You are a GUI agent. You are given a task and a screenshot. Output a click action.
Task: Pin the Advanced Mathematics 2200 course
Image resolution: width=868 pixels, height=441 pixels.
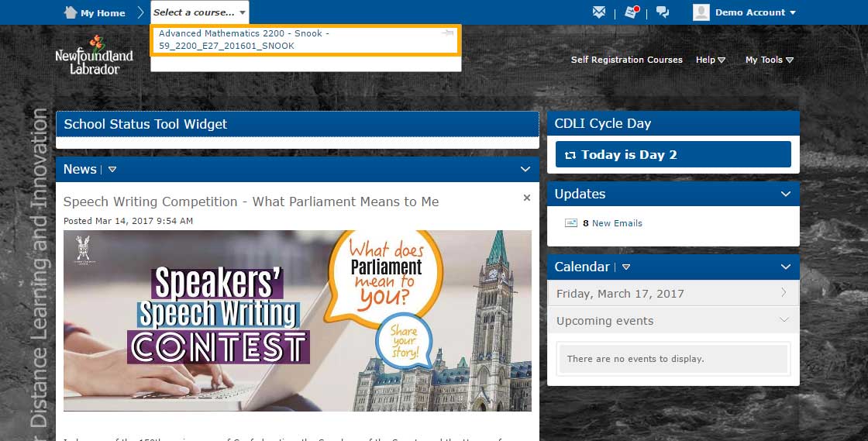pos(447,34)
